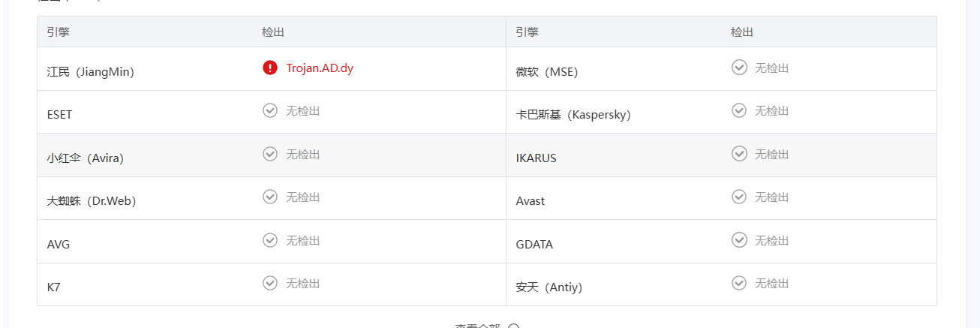Click the check icon beside Avira result
980x328 pixels.
click(270, 154)
